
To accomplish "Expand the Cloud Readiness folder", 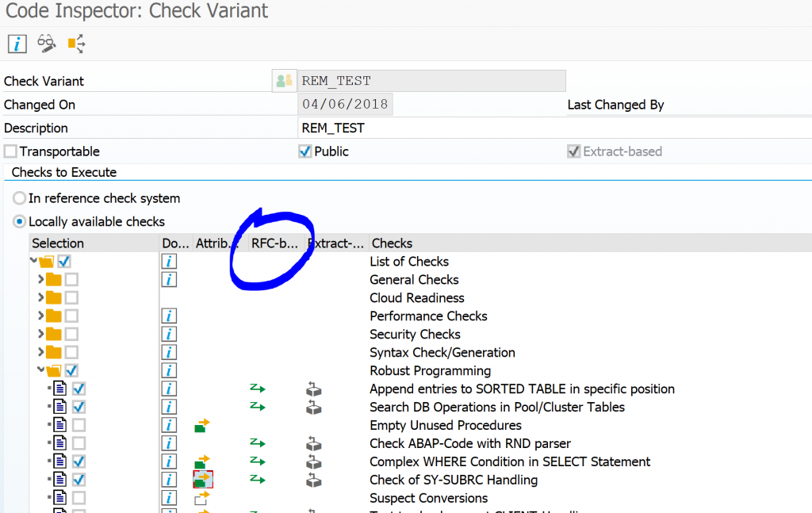I will [41, 298].
